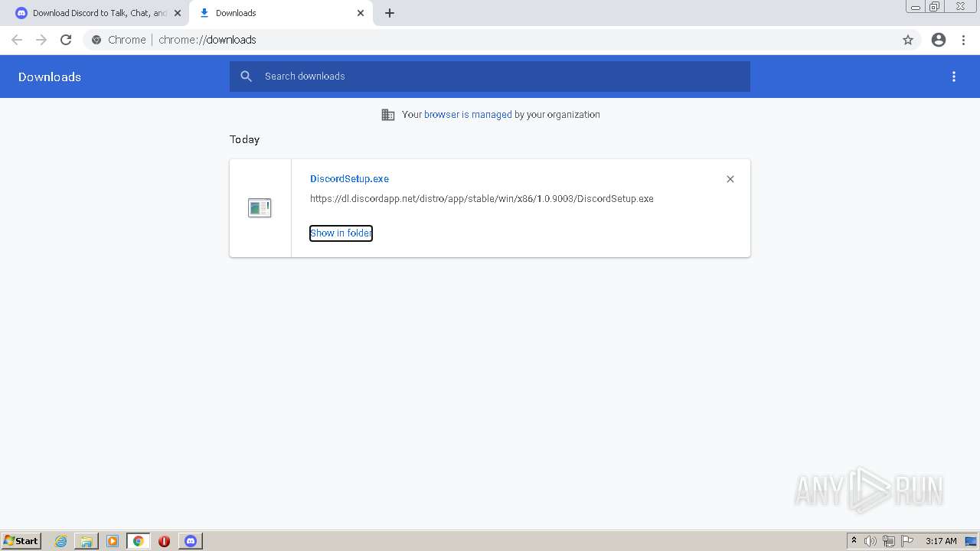Viewport: 980px width, 551px height.
Task: Open the media player taskbar icon
Action: [113, 541]
